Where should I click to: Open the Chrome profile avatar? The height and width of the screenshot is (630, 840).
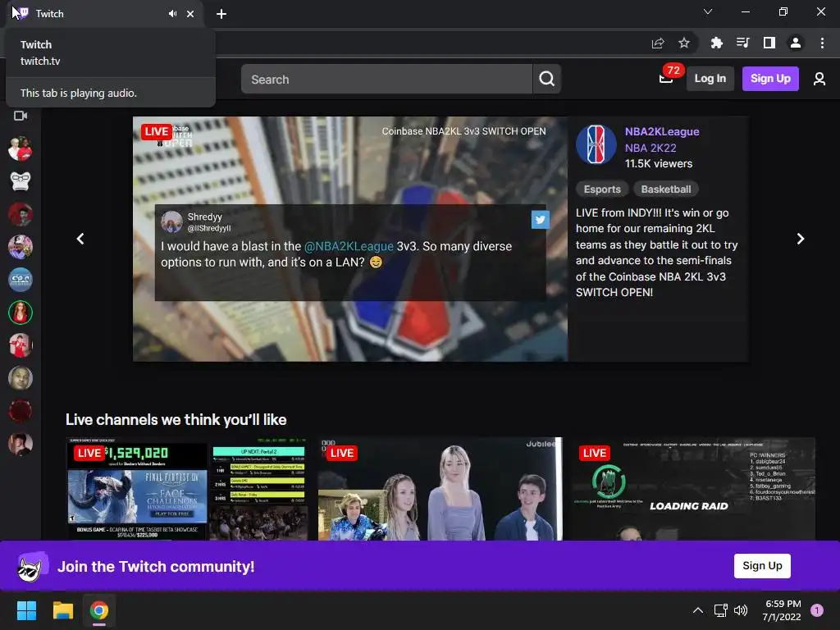coord(796,43)
